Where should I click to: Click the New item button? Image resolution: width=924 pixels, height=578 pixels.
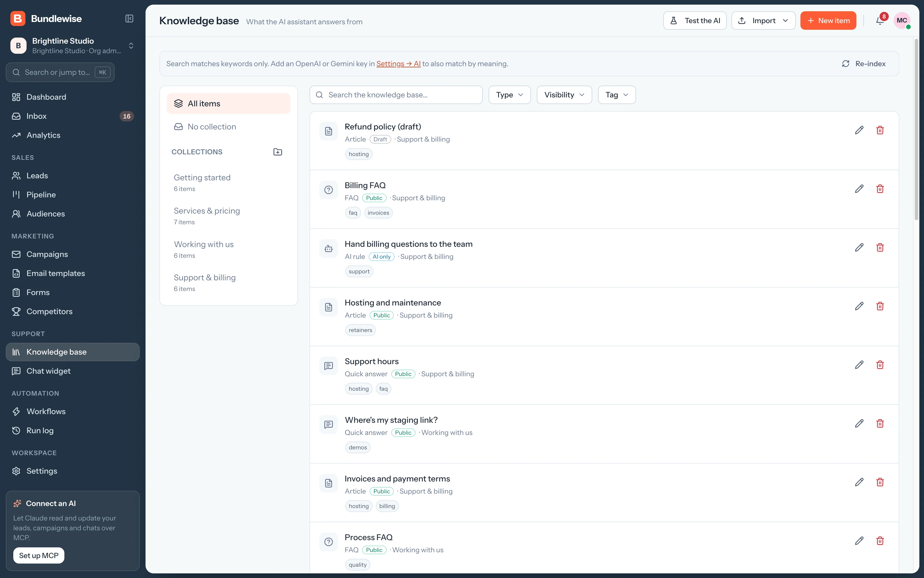(x=828, y=21)
